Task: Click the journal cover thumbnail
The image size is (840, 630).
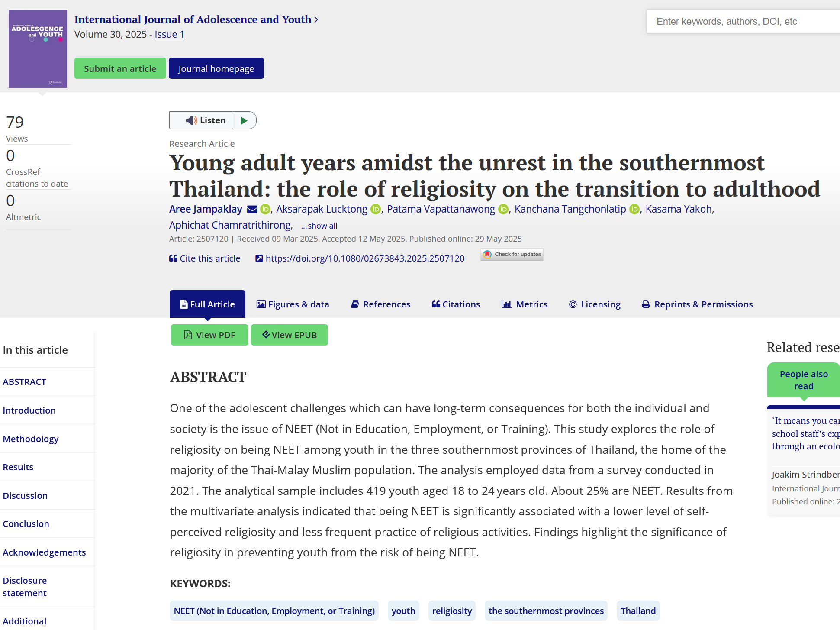Action: click(38, 49)
